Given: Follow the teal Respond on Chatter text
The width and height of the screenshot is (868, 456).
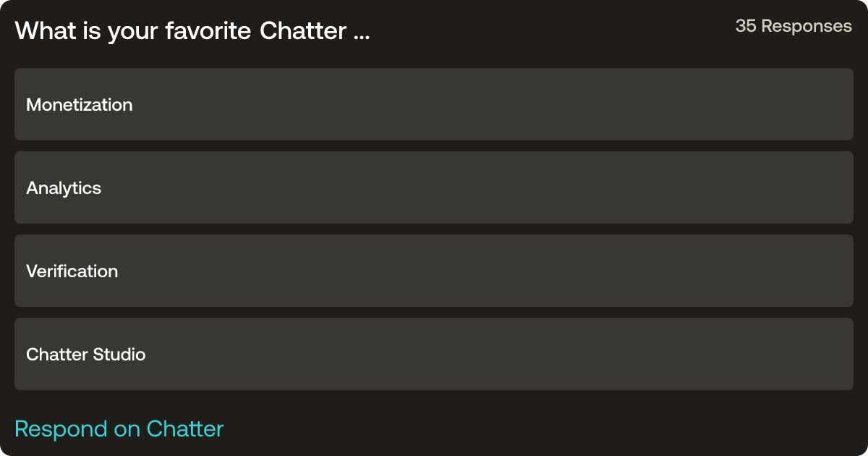Looking at the screenshot, I should coord(119,428).
